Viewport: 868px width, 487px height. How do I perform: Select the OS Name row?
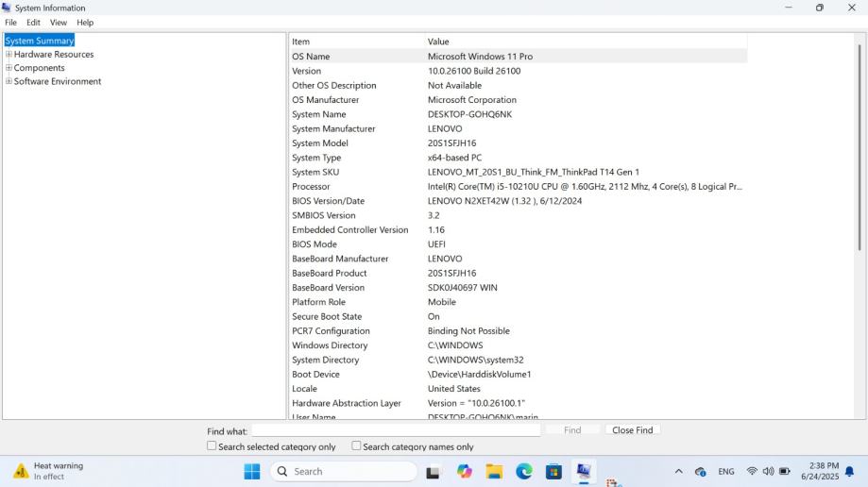click(x=519, y=56)
